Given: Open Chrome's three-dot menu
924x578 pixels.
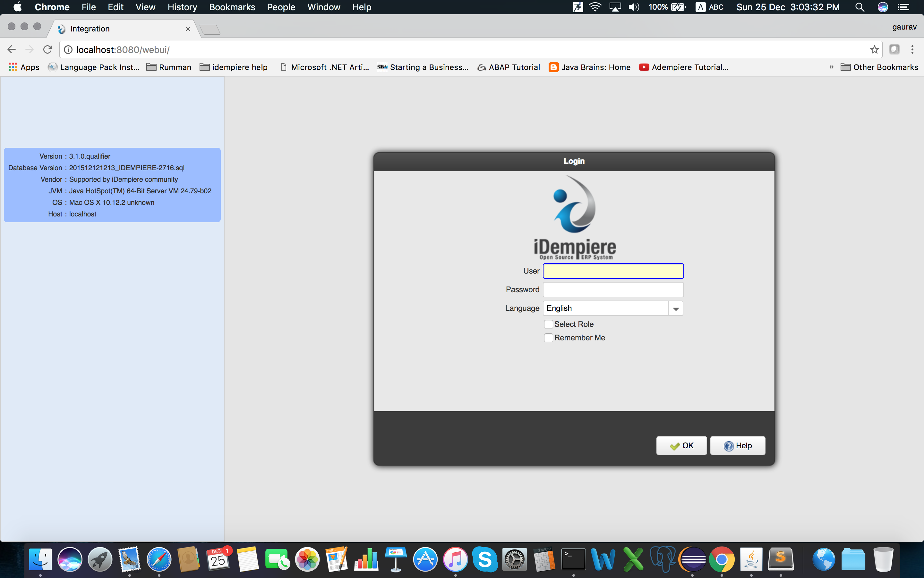Looking at the screenshot, I should click(912, 50).
